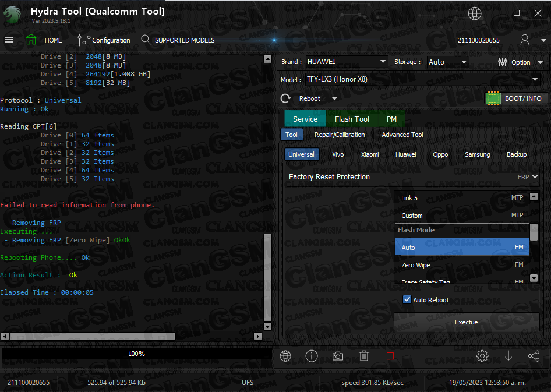The width and height of the screenshot is (551, 392).
Task: Click the Hydra Tool dragon logo
Action: [x=13, y=15]
